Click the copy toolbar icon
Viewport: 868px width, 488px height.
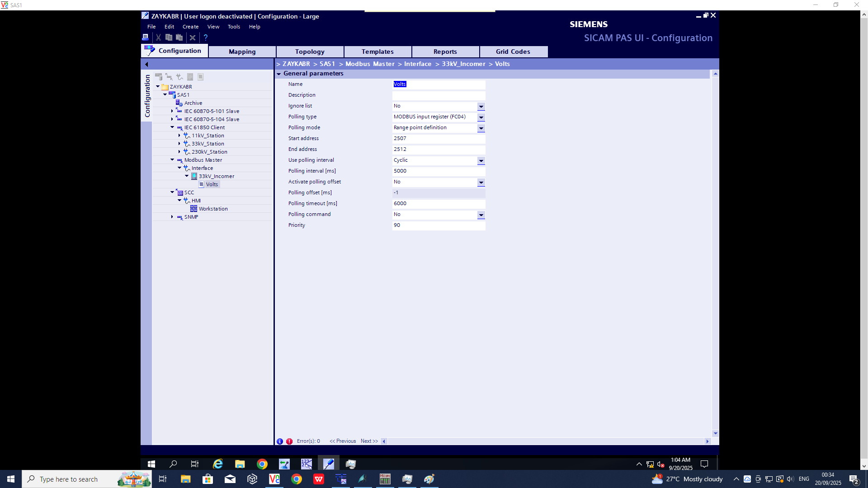[169, 38]
